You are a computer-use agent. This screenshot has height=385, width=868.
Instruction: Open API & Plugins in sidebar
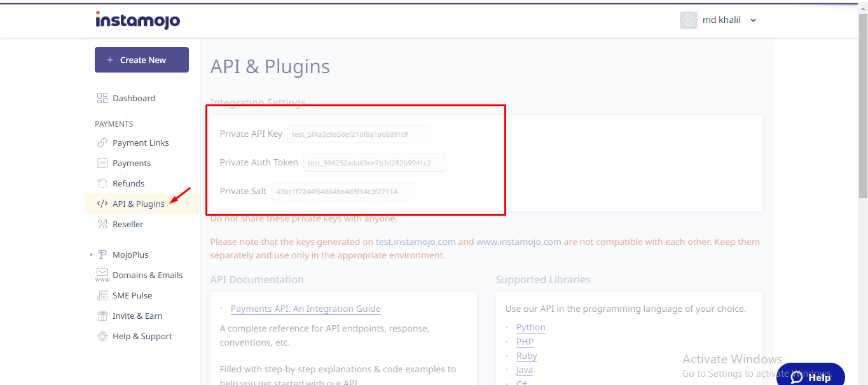point(138,204)
